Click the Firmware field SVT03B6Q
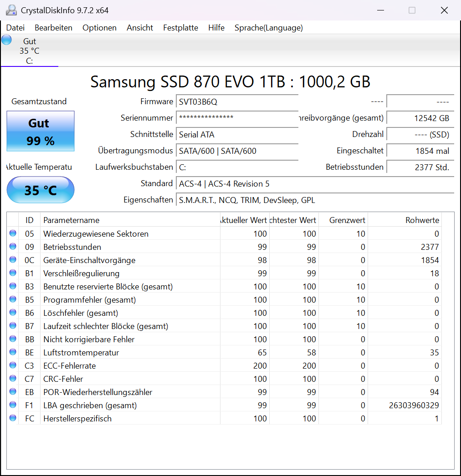Image resolution: width=461 pixels, height=476 pixels. 237,101
